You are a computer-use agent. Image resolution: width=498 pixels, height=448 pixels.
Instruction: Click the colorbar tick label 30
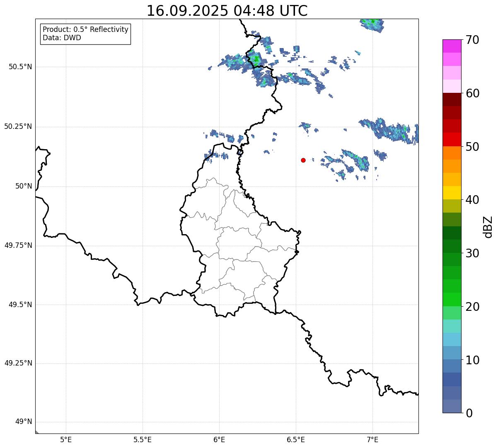pyautogui.click(x=472, y=253)
